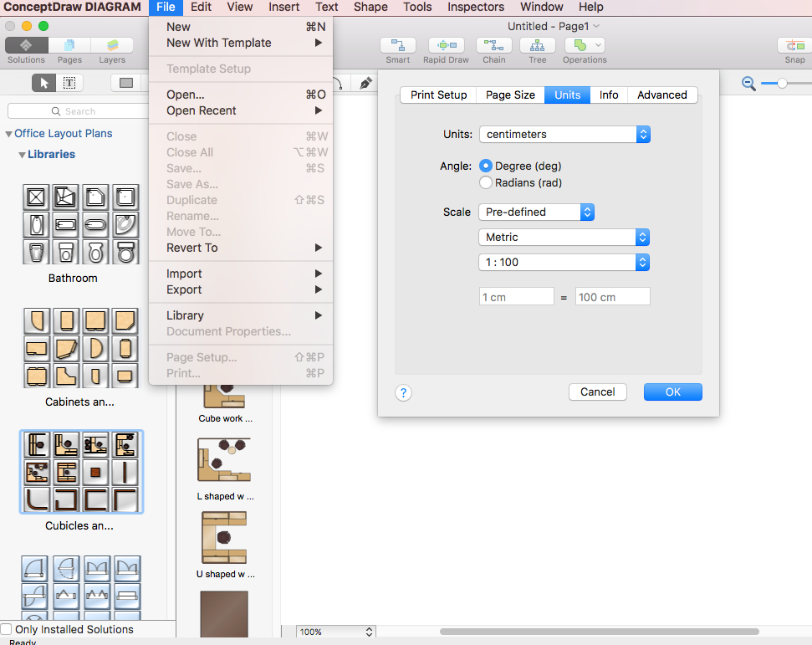Screen dimensions: 812x645
Task: Choose the Chain connector tool
Action: tap(494, 45)
